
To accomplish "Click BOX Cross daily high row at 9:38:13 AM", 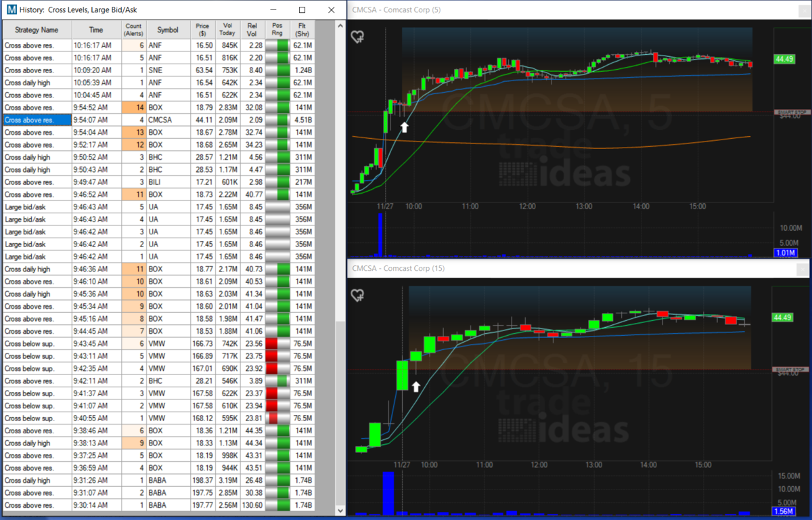I will 158,443.
